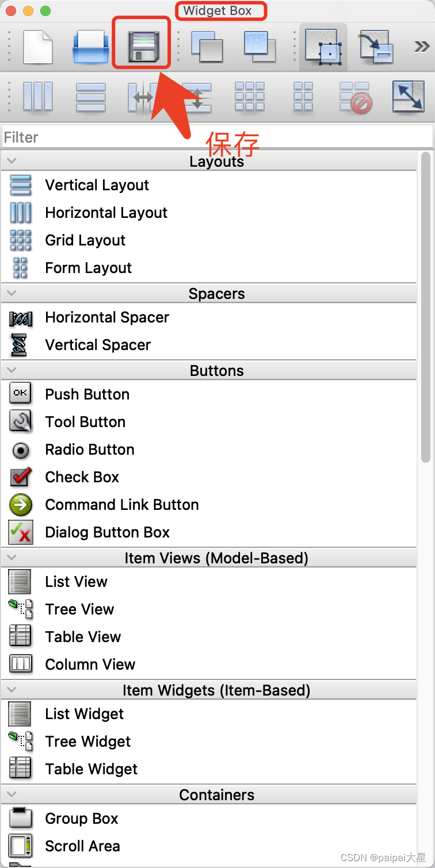Lay out widgets horizontally
This screenshot has width=435, height=868.
point(38,97)
